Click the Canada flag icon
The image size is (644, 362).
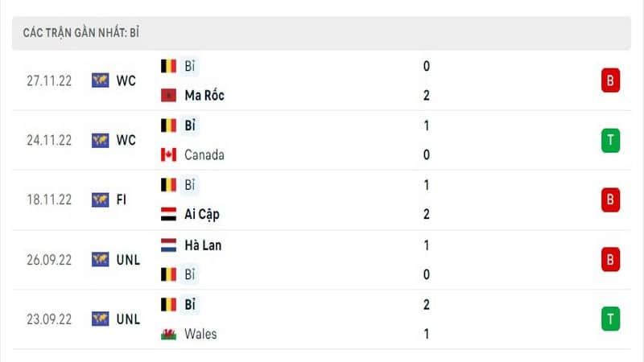point(168,154)
